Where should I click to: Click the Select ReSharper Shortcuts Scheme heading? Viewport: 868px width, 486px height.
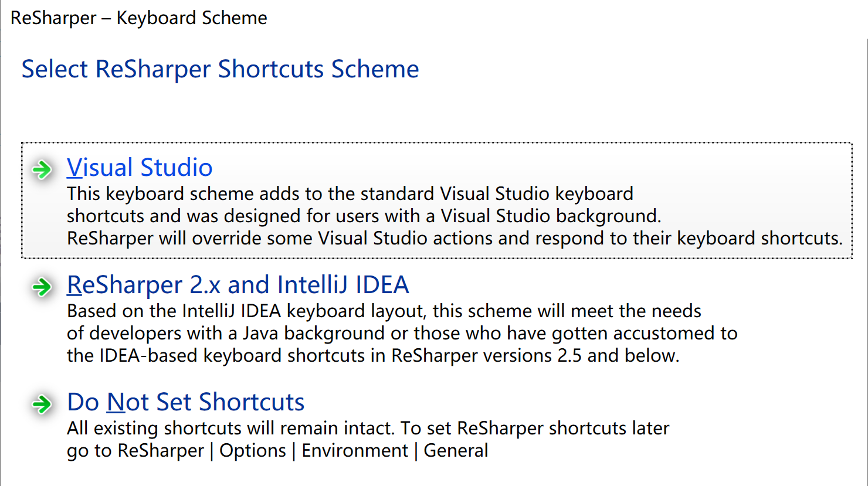pos(220,69)
